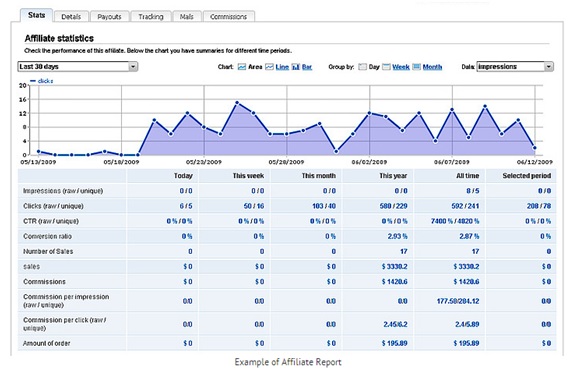Image resolution: width=569 pixels, height=375 pixels.
Task: Click the Area chart icon
Action: tap(242, 67)
